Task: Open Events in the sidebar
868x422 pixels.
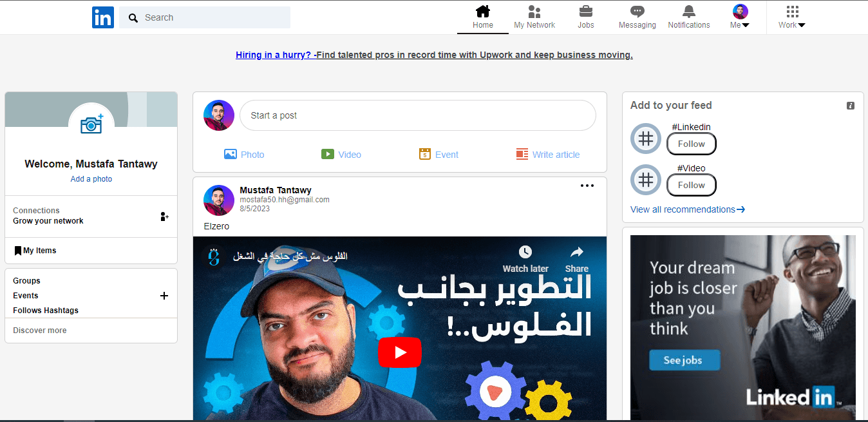Action: [x=26, y=296]
